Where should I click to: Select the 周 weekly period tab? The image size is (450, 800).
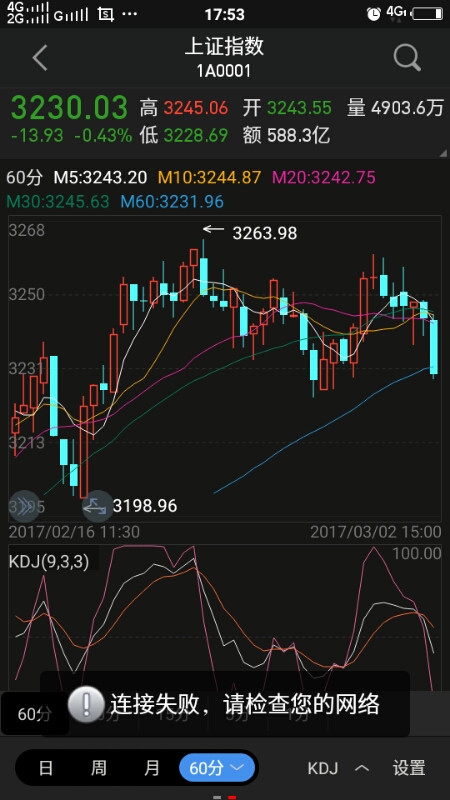click(98, 767)
